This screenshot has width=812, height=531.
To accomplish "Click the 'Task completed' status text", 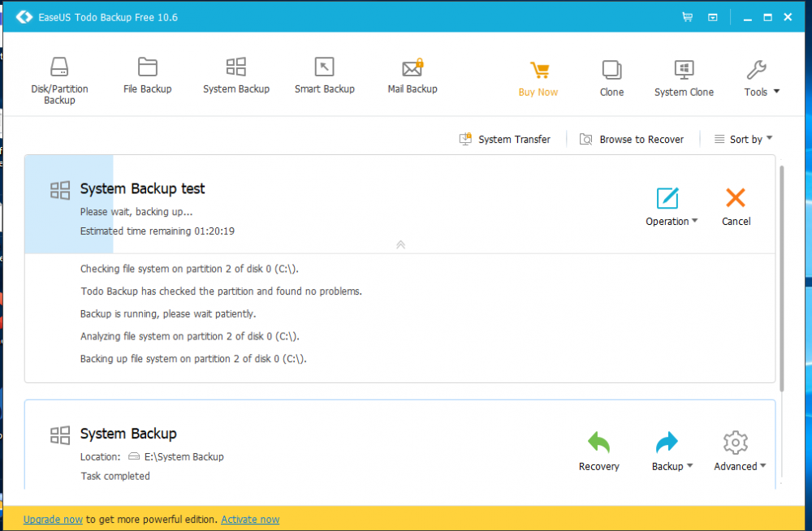I will 115,476.
